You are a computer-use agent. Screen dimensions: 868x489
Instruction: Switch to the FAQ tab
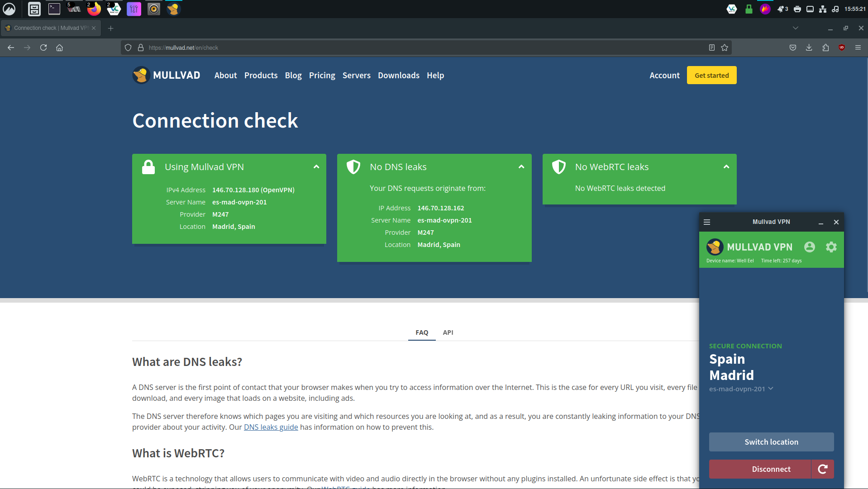click(422, 332)
